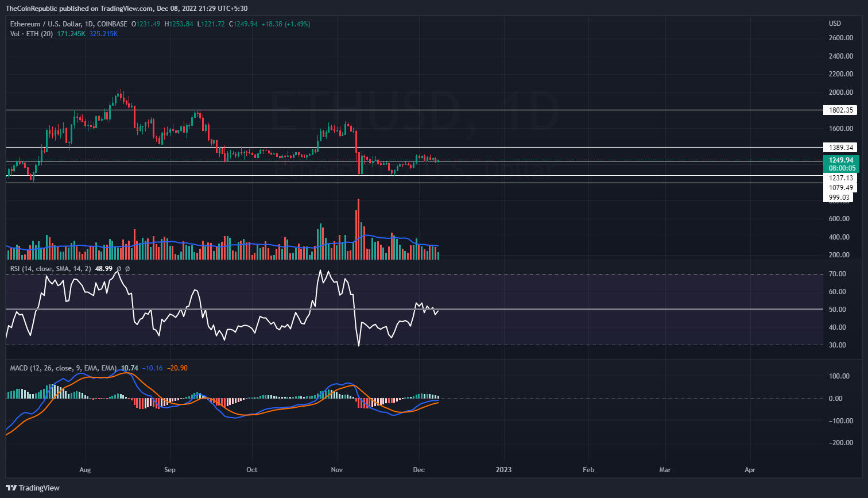The width and height of the screenshot is (868, 498).
Task: Click the Nov label on the time axis
Action: pos(337,469)
